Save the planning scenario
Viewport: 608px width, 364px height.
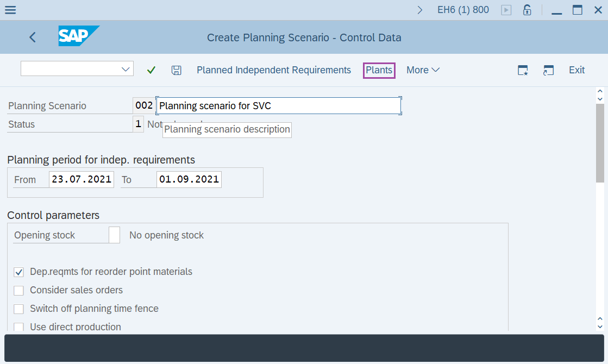coord(176,70)
